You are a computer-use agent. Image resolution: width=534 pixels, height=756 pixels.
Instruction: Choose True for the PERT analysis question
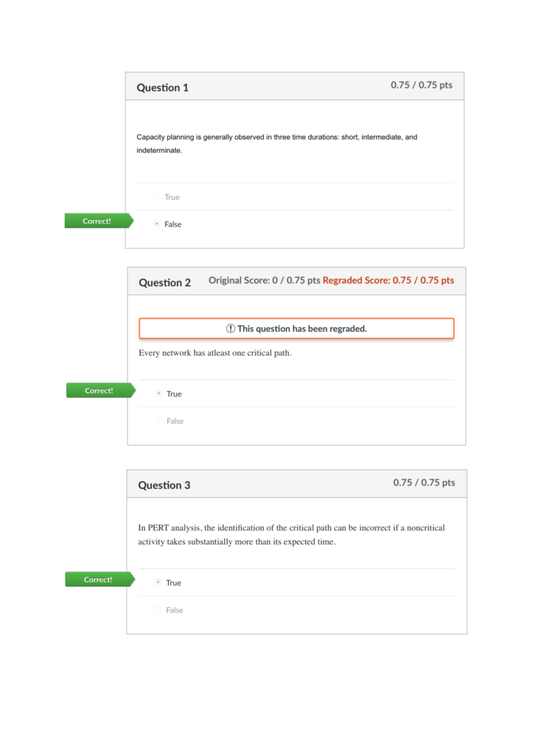click(x=158, y=582)
